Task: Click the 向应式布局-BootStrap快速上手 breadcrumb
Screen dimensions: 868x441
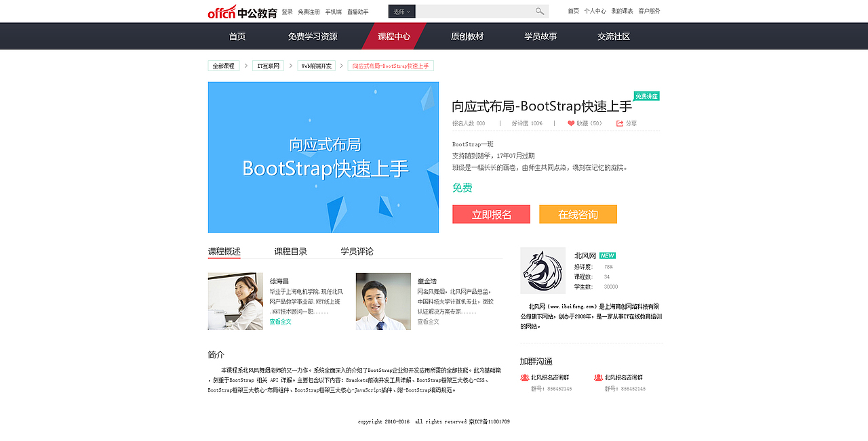Action: [x=391, y=66]
